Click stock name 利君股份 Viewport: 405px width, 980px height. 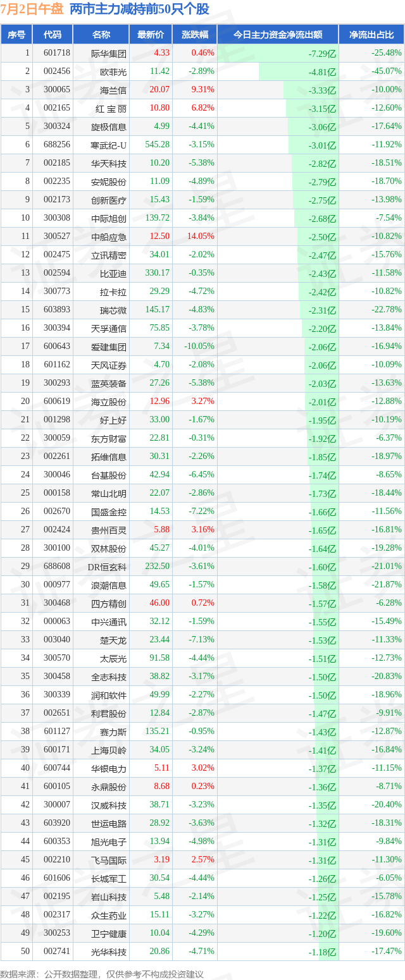pos(109,714)
